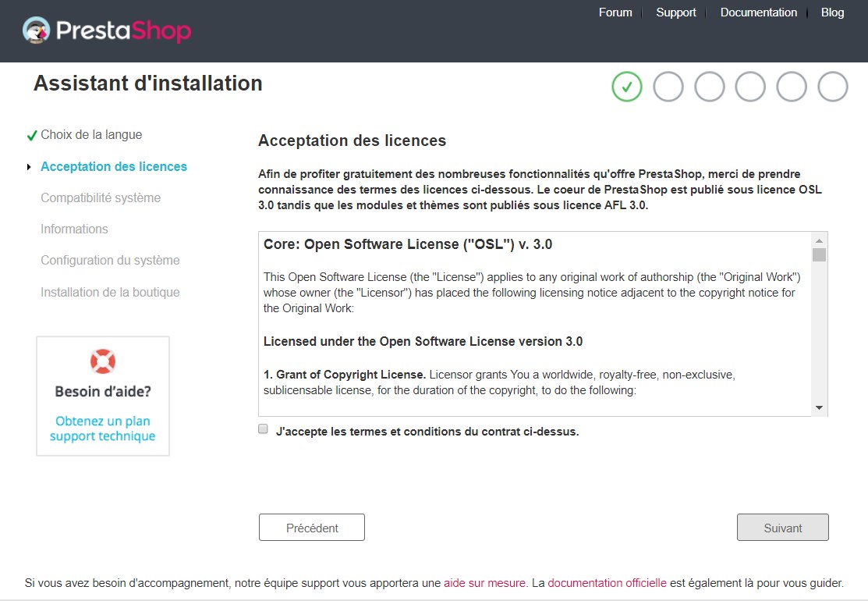
Task: Open the aide sur mesure link
Action: tap(484, 583)
